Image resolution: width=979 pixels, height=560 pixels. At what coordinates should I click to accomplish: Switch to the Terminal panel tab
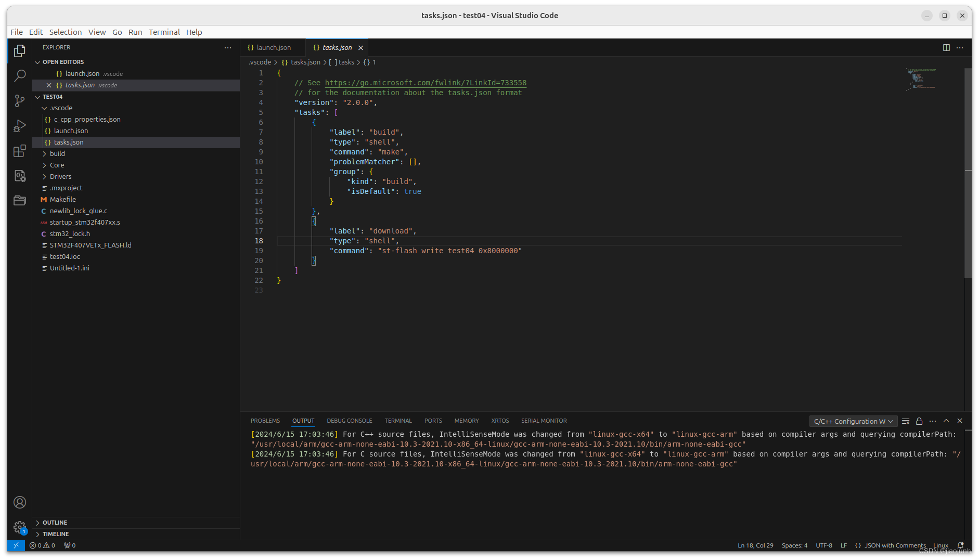pyautogui.click(x=398, y=421)
